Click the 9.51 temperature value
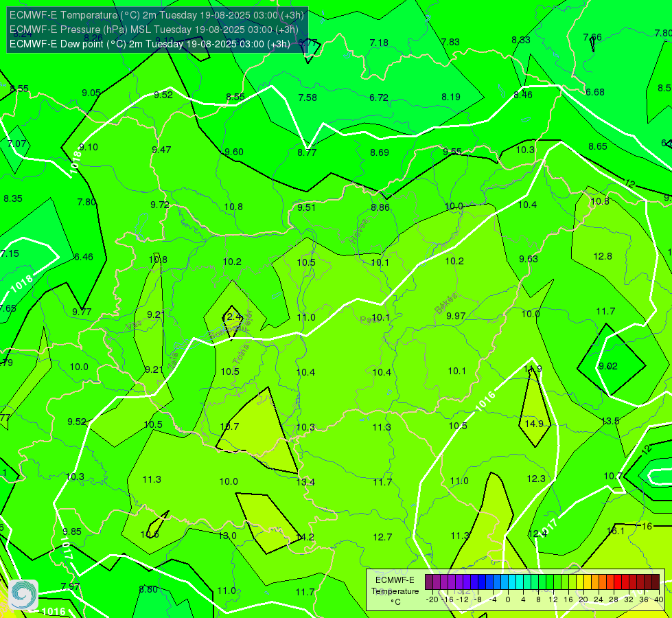The width and height of the screenshot is (672, 618). [x=306, y=207]
